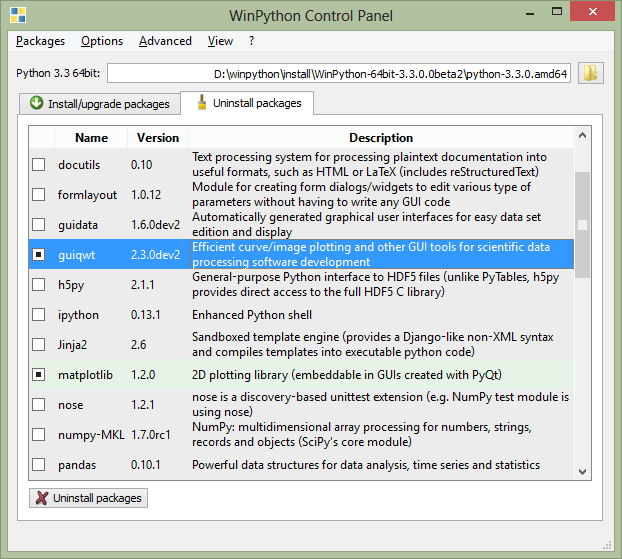Screen dimensions: 622x559
Task: Maximize the WinPython Control Panel window
Action: (557, 12)
